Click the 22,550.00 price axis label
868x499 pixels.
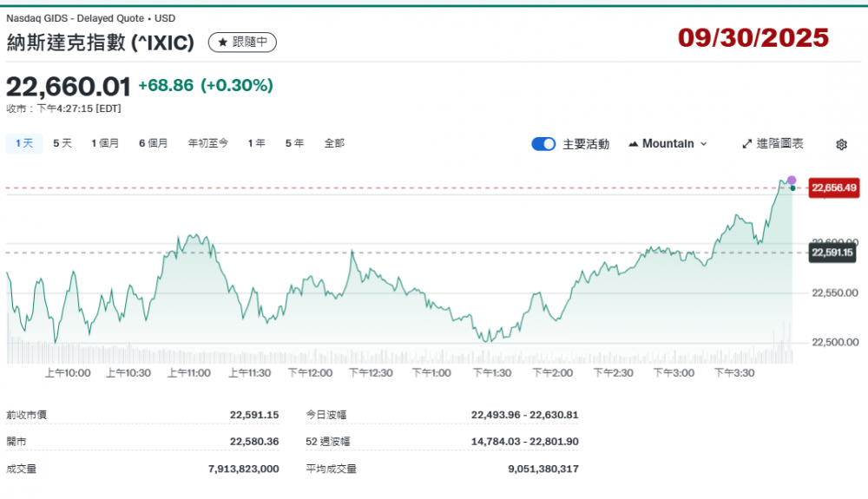click(x=835, y=293)
